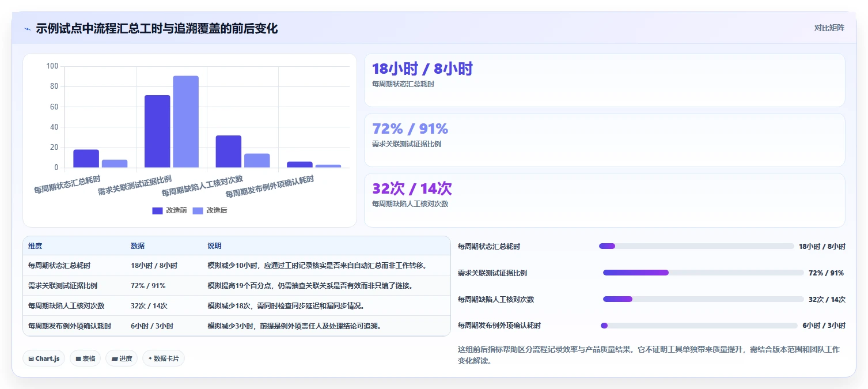Click table data cell 18小时 / 8小时
The height and width of the screenshot is (389, 868).
154,266
